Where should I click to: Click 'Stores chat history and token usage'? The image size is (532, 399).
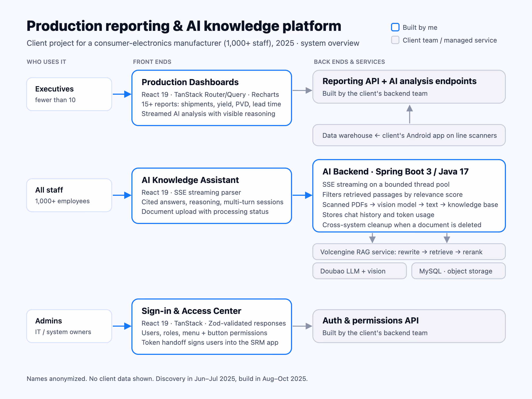[x=378, y=215]
